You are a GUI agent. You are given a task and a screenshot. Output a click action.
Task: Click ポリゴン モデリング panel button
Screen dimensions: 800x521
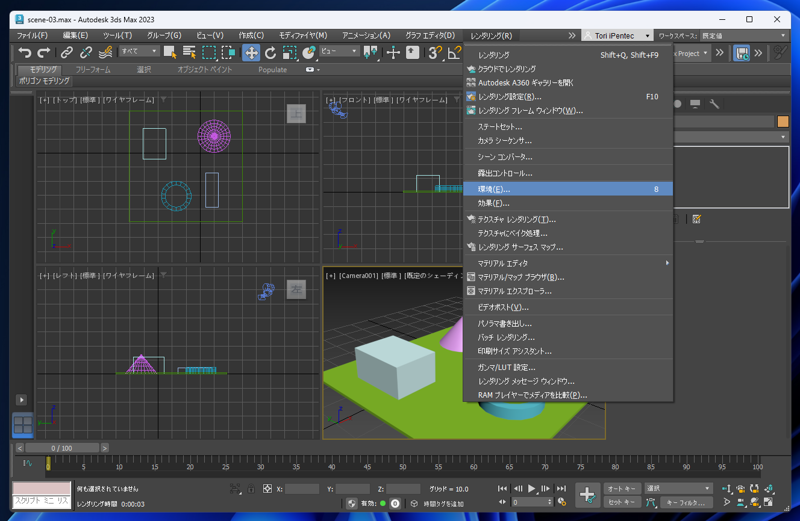(44, 81)
